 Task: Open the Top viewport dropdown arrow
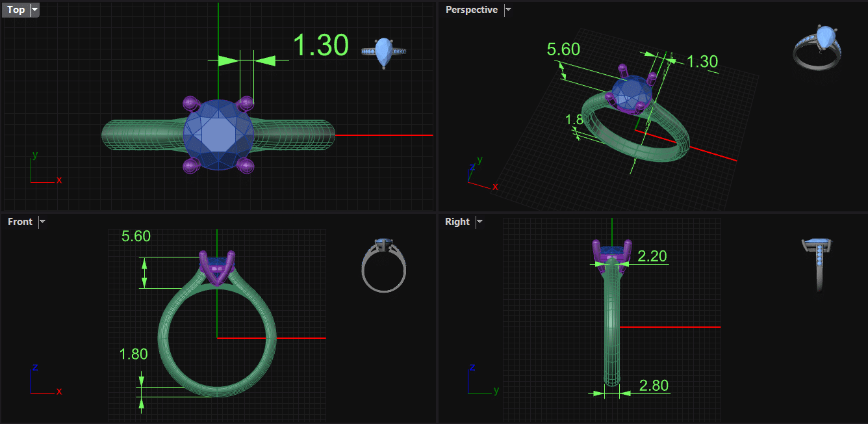tap(34, 10)
